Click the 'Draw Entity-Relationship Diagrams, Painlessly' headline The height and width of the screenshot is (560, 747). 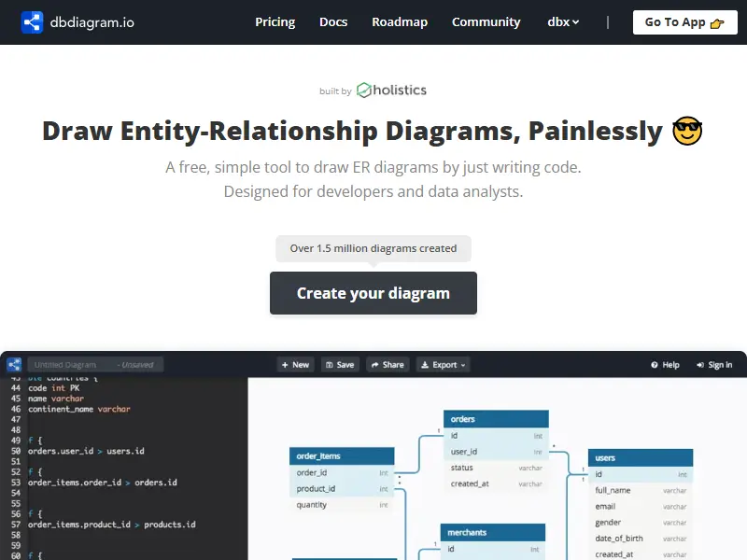(353, 131)
